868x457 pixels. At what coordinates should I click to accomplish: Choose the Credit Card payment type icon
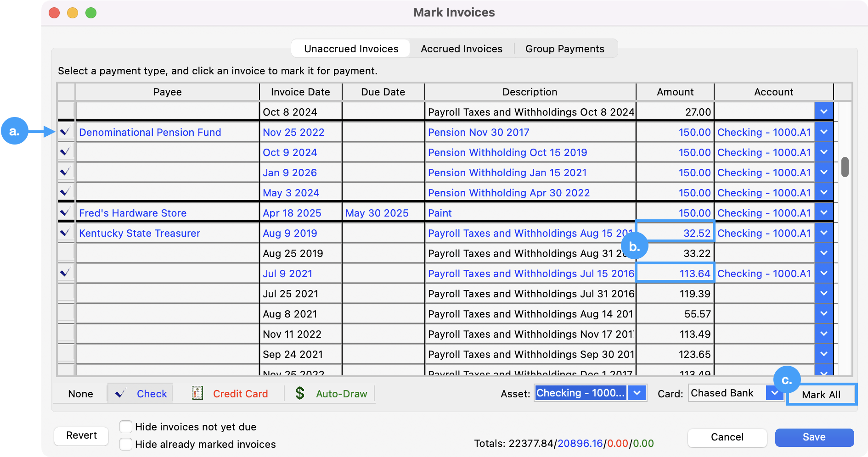pyautogui.click(x=197, y=393)
